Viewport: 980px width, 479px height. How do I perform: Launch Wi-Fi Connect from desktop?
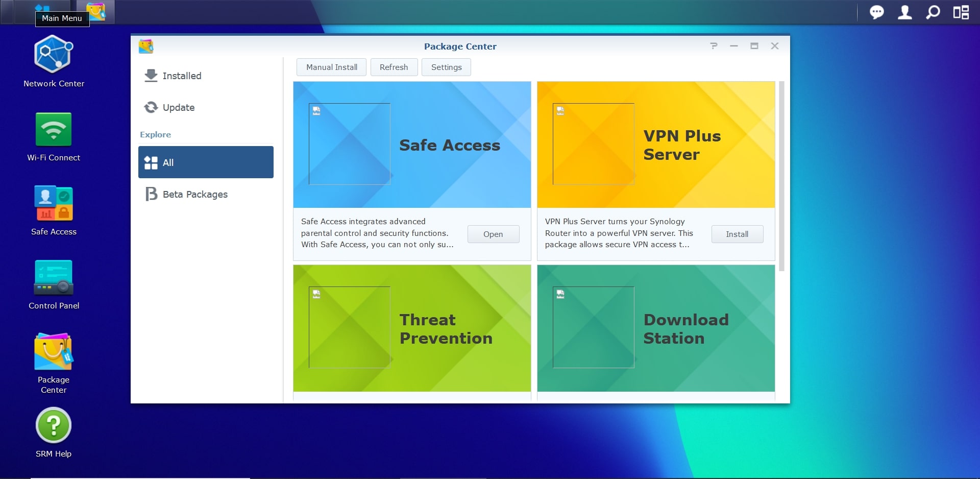coord(54,137)
